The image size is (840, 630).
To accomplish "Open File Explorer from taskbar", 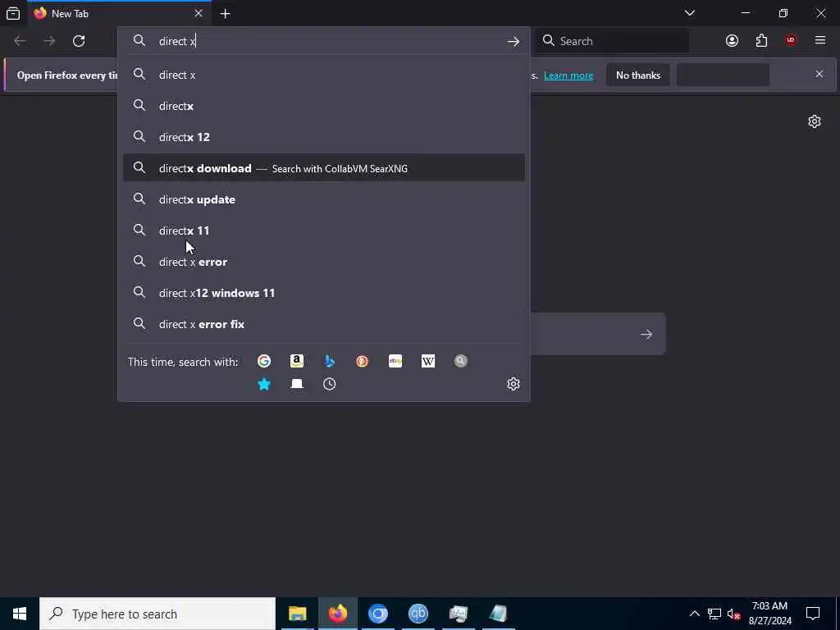I will pos(297,614).
